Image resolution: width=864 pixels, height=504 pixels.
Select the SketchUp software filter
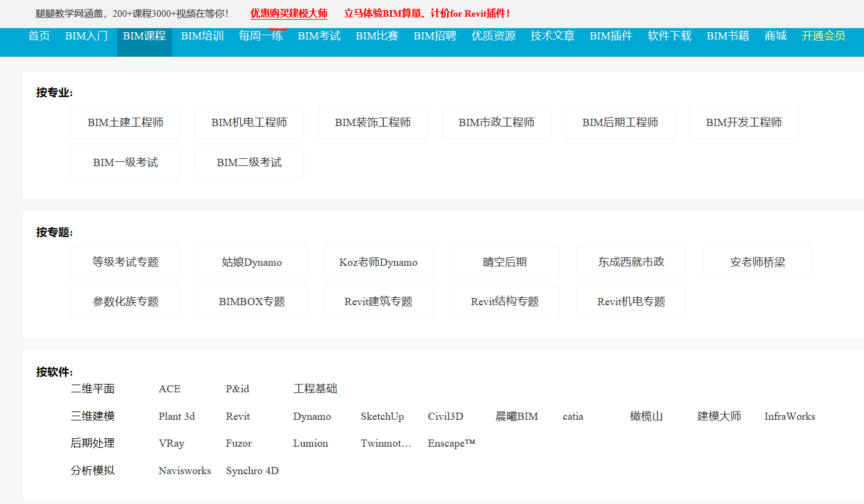(x=382, y=416)
